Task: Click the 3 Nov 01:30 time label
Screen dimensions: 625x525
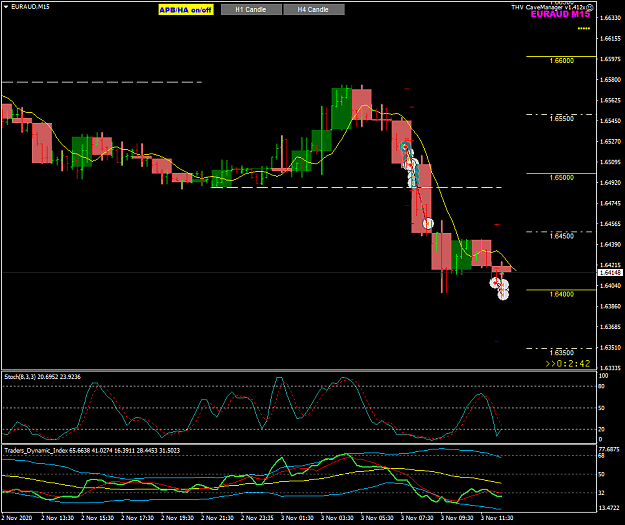Action: [297, 518]
